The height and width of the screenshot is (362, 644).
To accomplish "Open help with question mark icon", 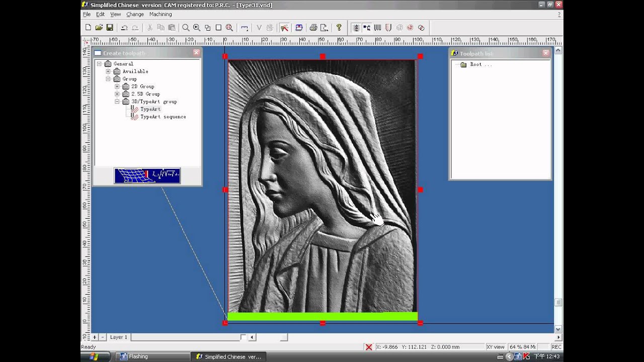I will coord(339,28).
